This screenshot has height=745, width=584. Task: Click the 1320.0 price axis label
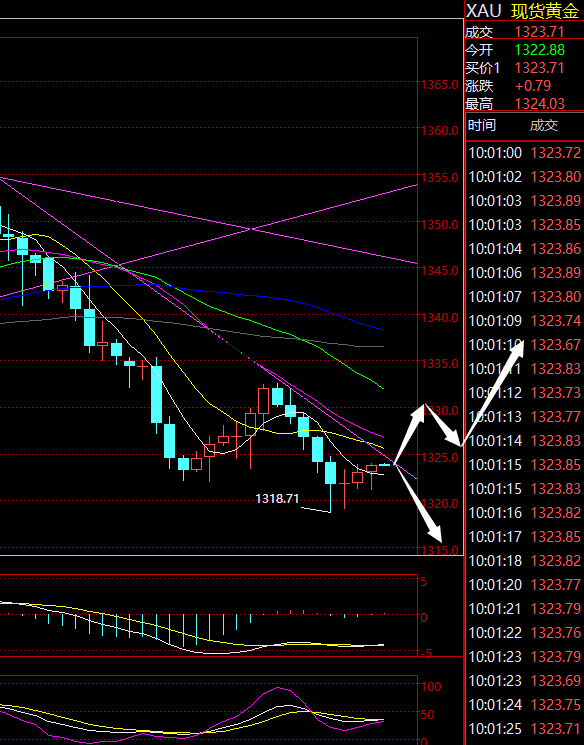point(440,504)
